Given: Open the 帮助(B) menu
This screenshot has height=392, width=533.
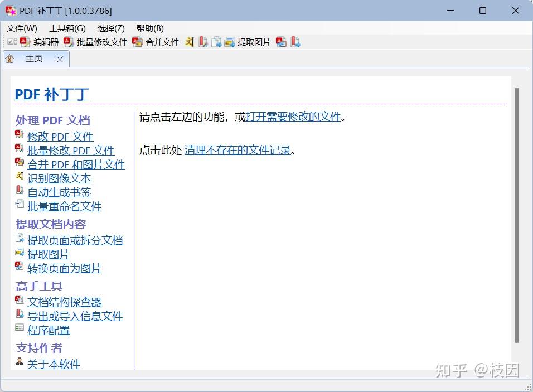Looking at the screenshot, I should pos(149,28).
